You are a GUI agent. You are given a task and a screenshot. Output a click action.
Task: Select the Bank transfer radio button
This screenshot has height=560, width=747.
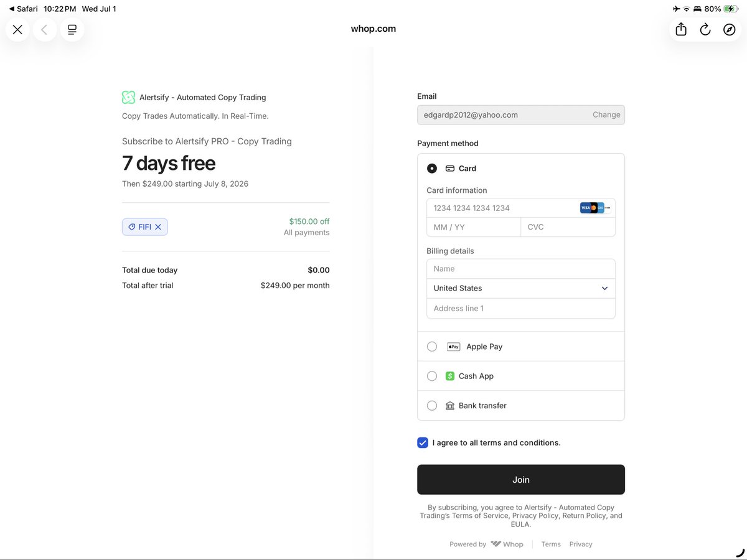click(432, 406)
